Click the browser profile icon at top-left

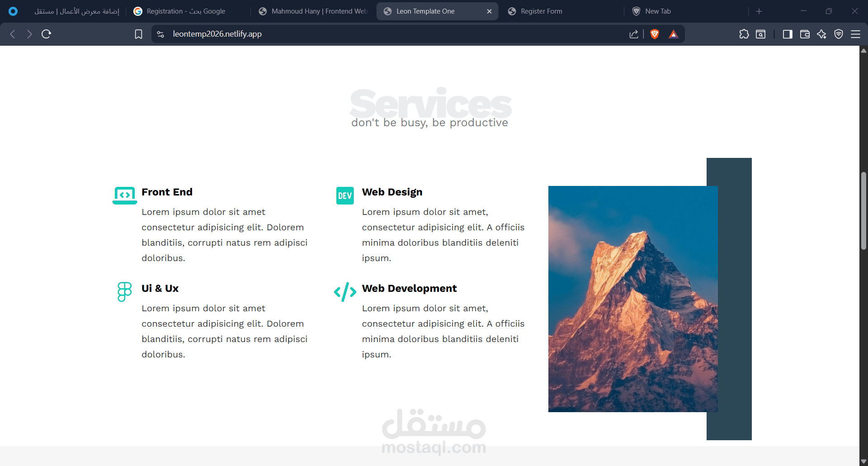point(13,11)
